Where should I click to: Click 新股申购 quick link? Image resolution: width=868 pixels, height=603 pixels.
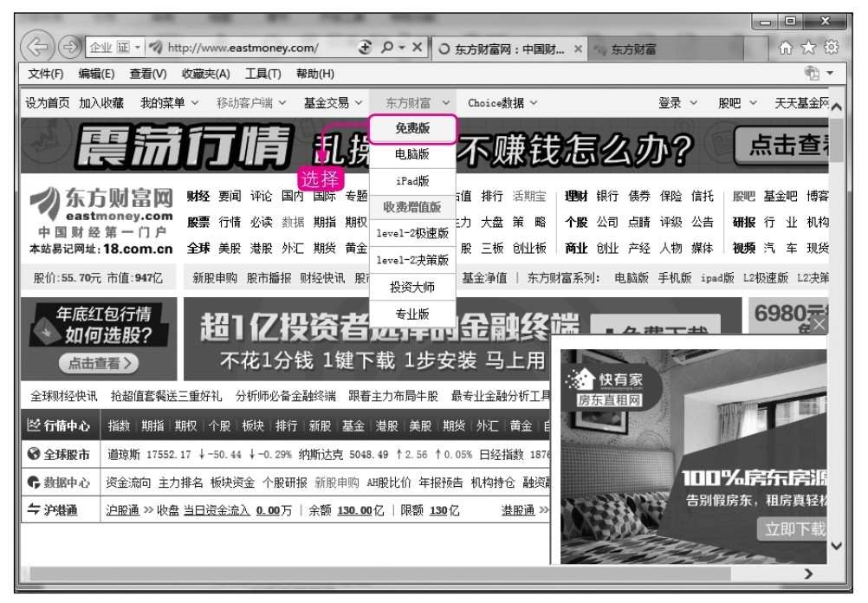214,278
